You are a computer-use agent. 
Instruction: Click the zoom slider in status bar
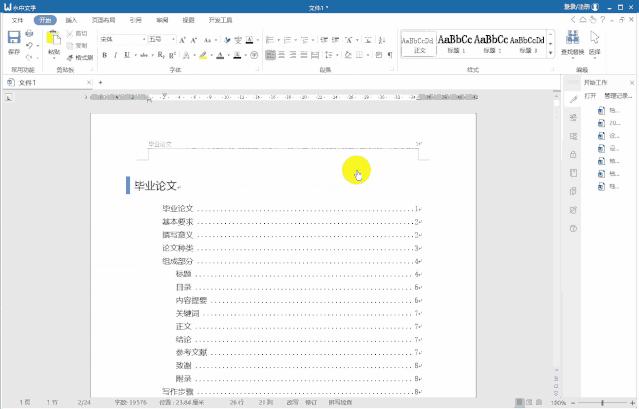pos(602,402)
